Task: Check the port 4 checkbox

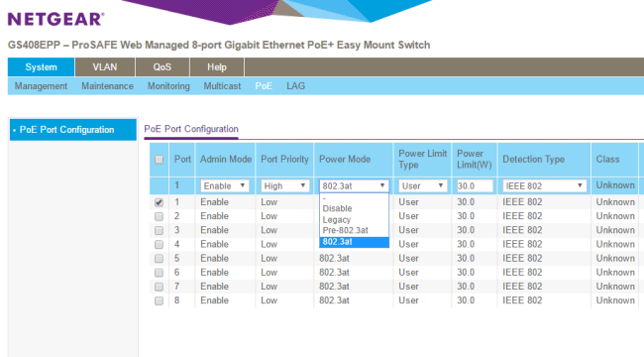Action: tap(159, 244)
